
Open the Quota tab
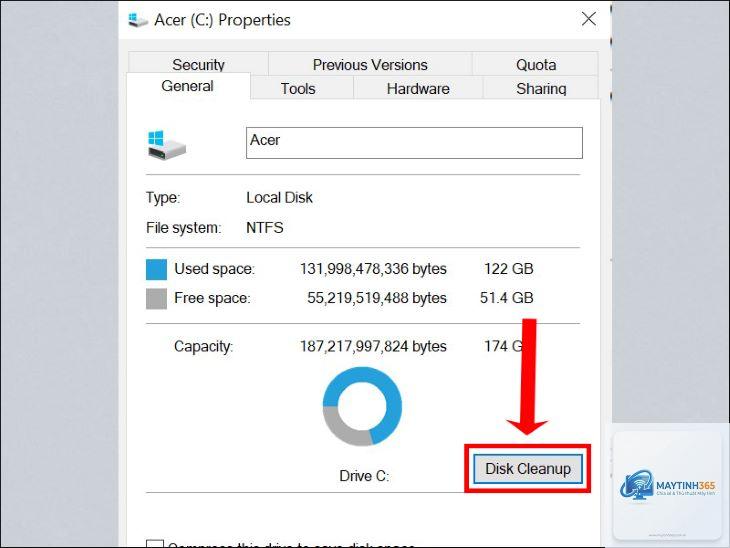(x=535, y=64)
